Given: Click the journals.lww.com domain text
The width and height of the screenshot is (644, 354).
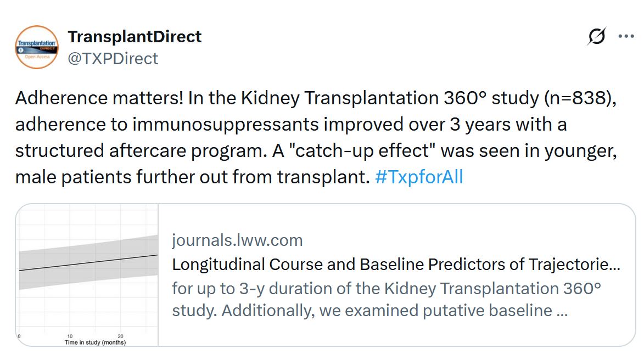Looking at the screenshot, I should point(237,240).
